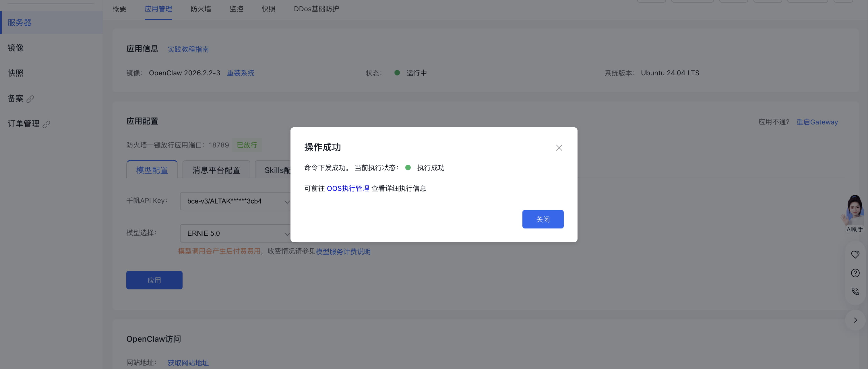The height and width of the screenshot is (369, 868).
Task: Click the 重启Gateway link
Action: (x=817, y=122)
